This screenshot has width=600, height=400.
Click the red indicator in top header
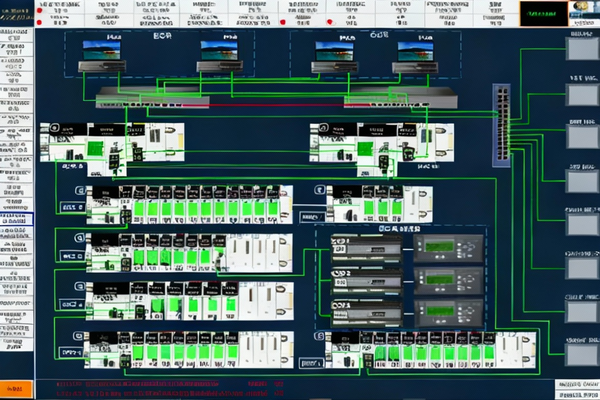pos(285,21)
